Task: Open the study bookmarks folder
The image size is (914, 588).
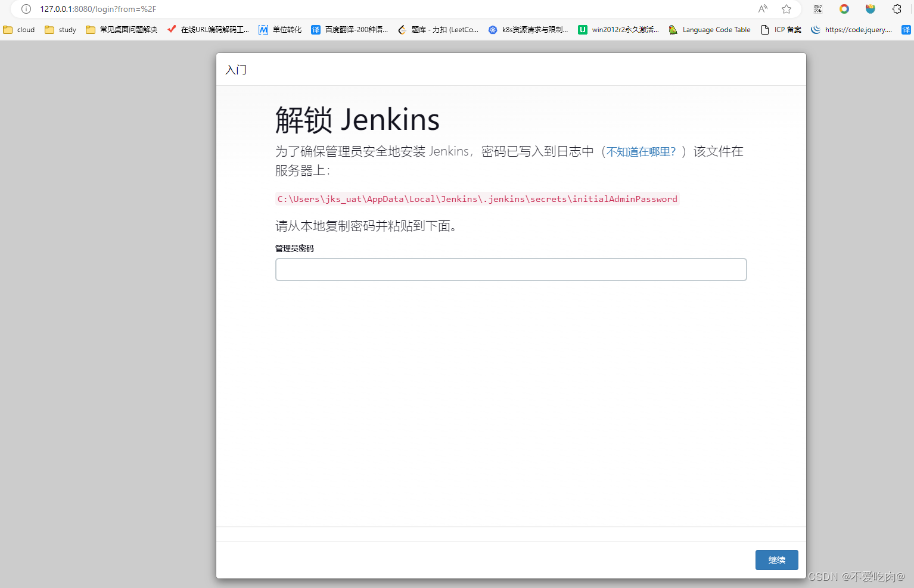Action: click(x=61, y=30)
